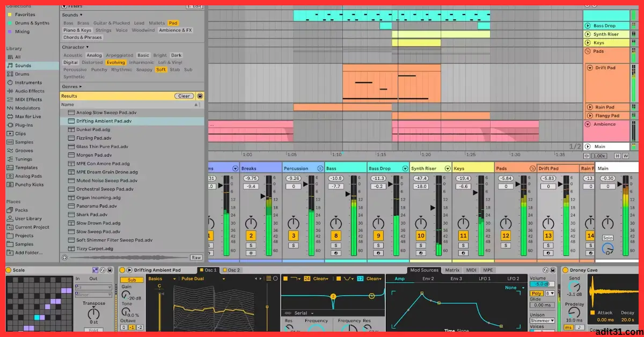Solo the Keys track
The width and height of the screenshot is (644, 337).
(463, 245)
